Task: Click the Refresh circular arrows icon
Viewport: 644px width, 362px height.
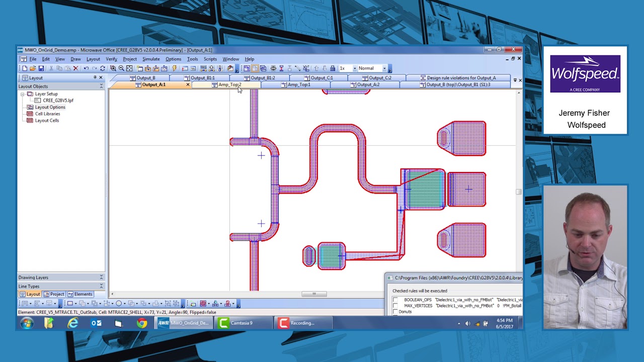Action: [103, 68]
